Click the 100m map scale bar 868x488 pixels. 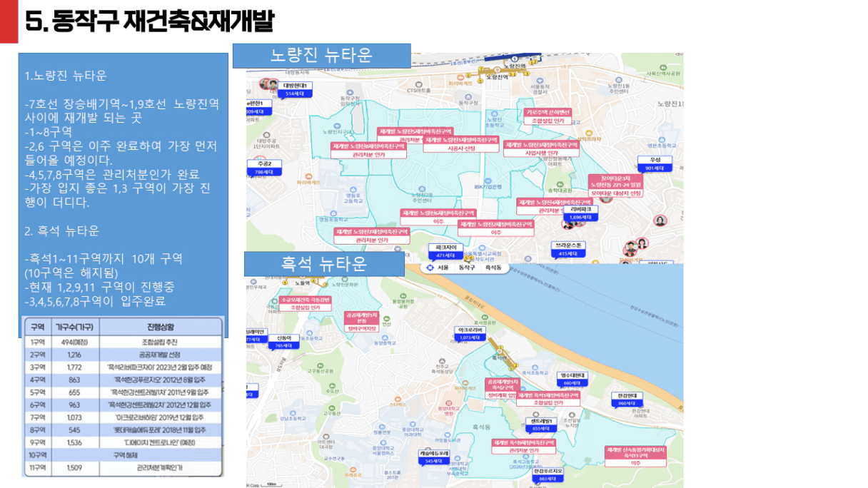point(271,484)
